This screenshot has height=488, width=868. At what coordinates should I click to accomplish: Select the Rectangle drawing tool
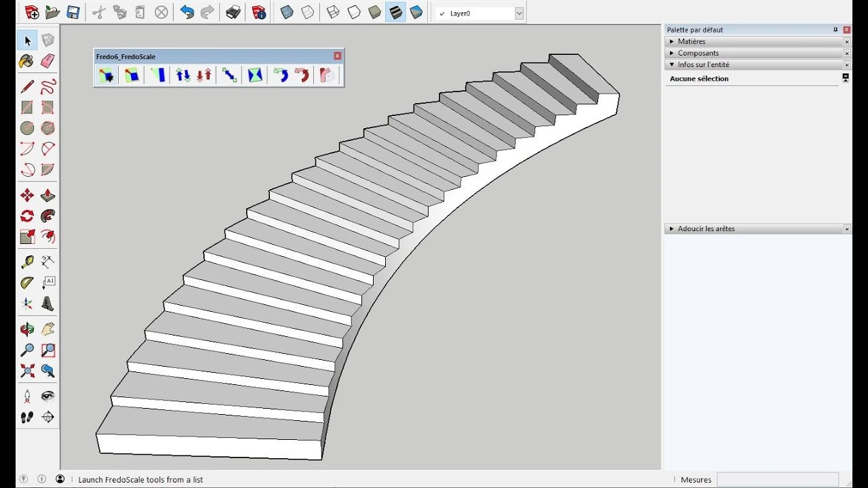27,107
